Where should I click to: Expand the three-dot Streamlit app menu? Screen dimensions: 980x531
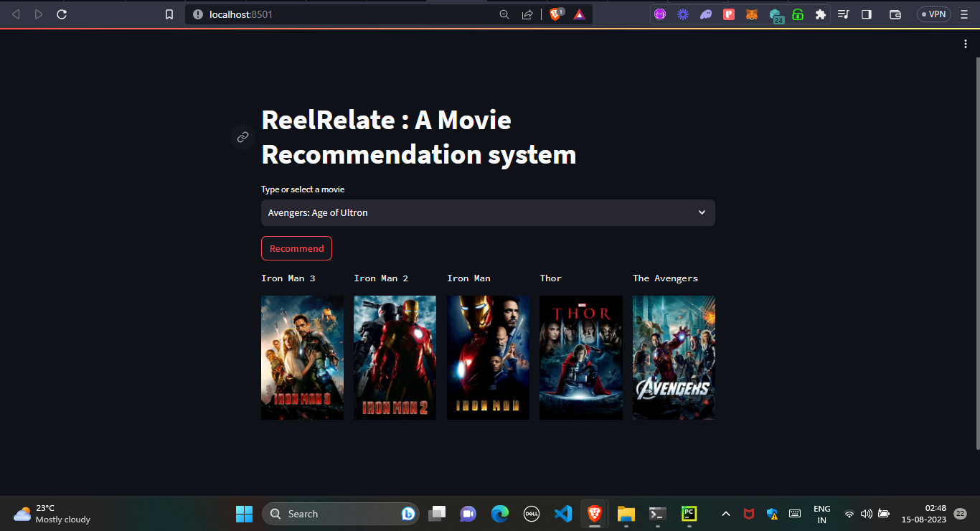(x=966, y=43)
